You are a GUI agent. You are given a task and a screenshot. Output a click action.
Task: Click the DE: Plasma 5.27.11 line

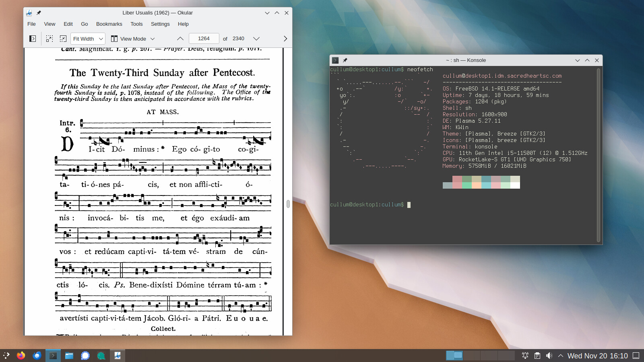[x=472, y=121]
